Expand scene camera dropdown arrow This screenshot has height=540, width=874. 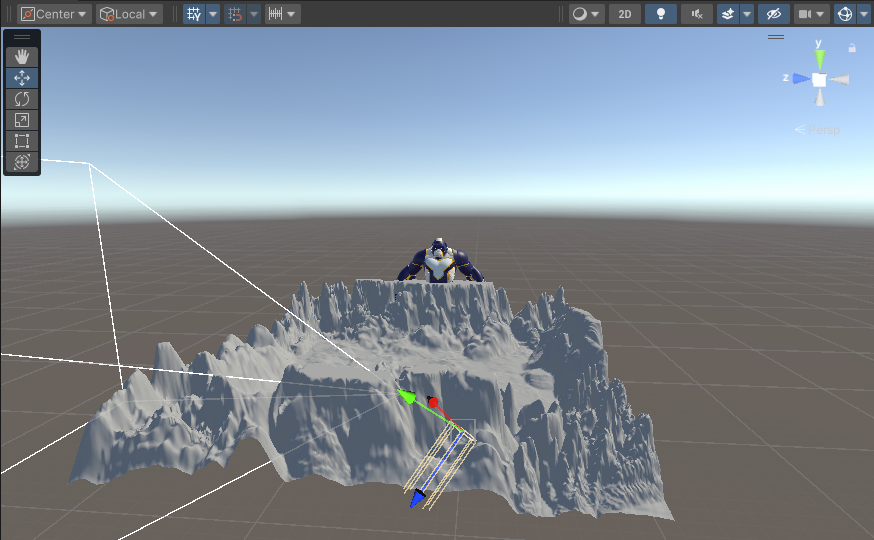click(820, 14)
